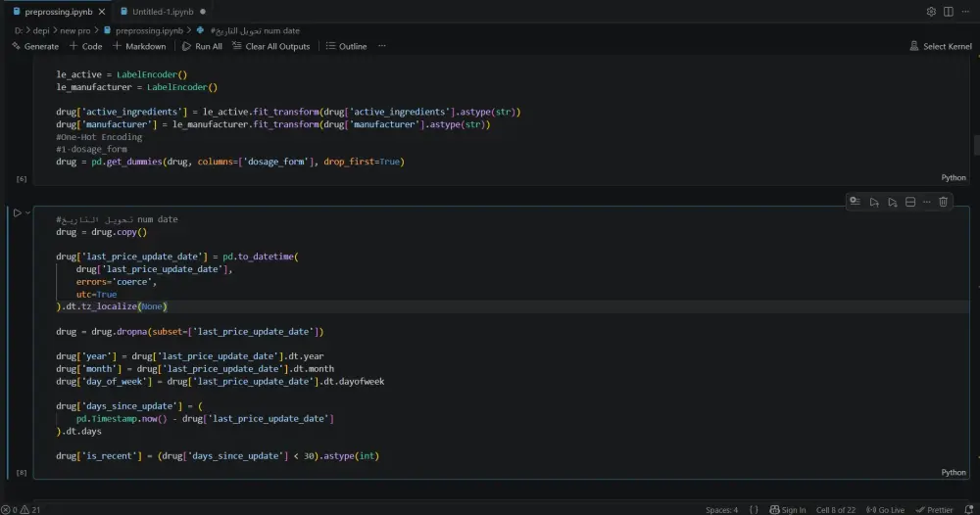Open the notebook Outline
980x515 pixels.
coord(346,46)
